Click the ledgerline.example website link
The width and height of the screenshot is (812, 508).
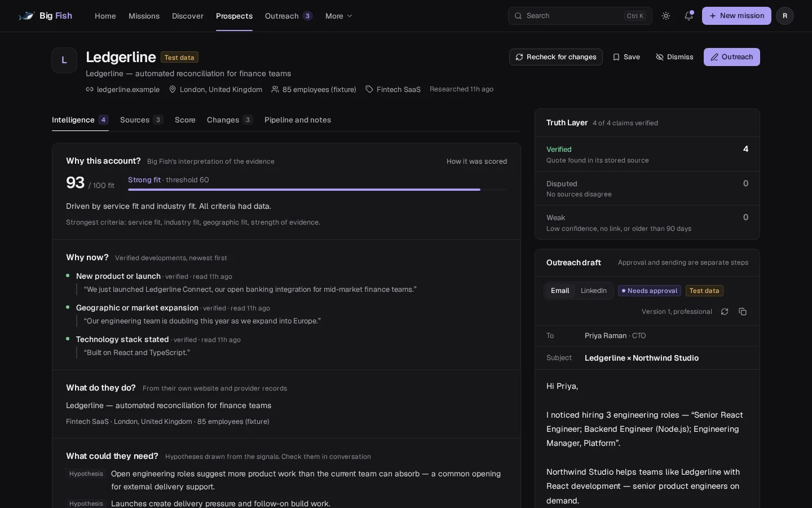(123, 89)
